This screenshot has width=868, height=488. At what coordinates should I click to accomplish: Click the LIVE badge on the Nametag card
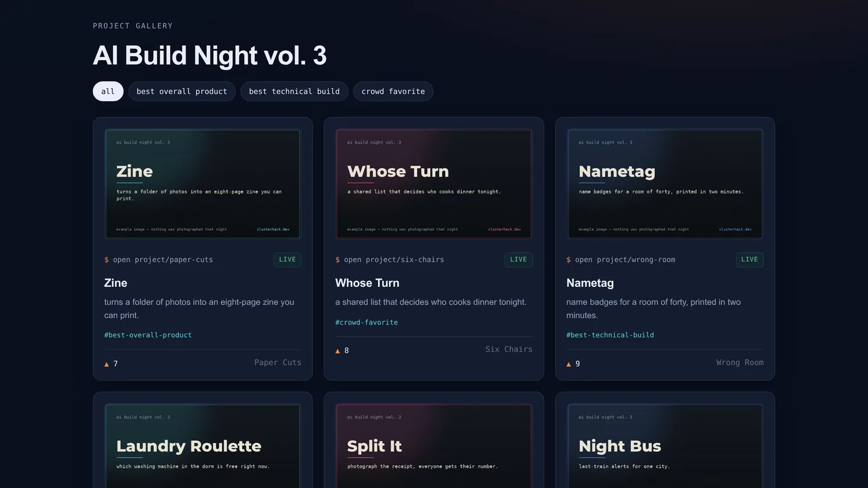[750, 260]
